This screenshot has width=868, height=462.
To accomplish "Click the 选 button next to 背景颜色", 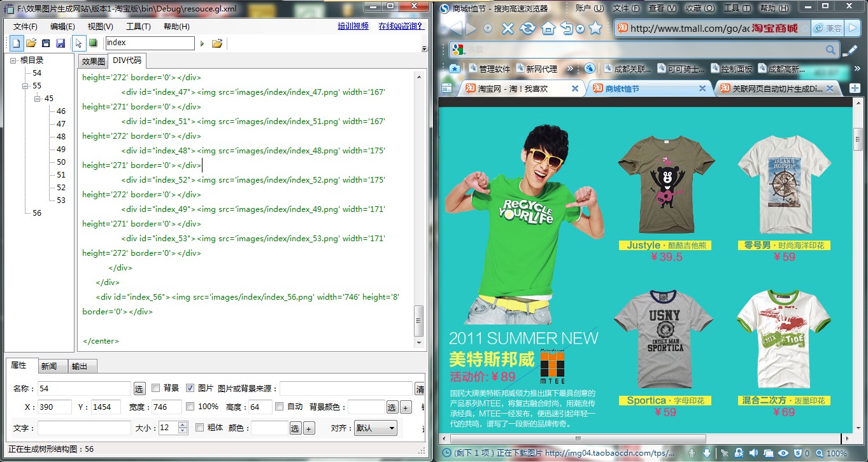I will [392, 407].
